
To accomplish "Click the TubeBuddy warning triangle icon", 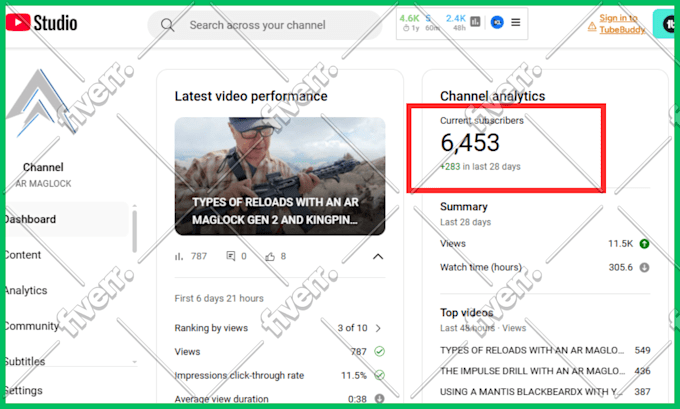I will pos(592,27).
